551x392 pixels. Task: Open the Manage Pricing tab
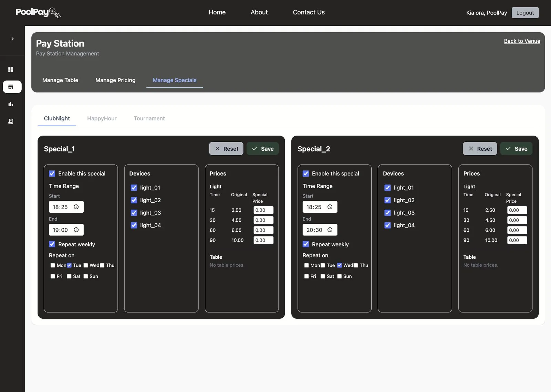[115, 80]
